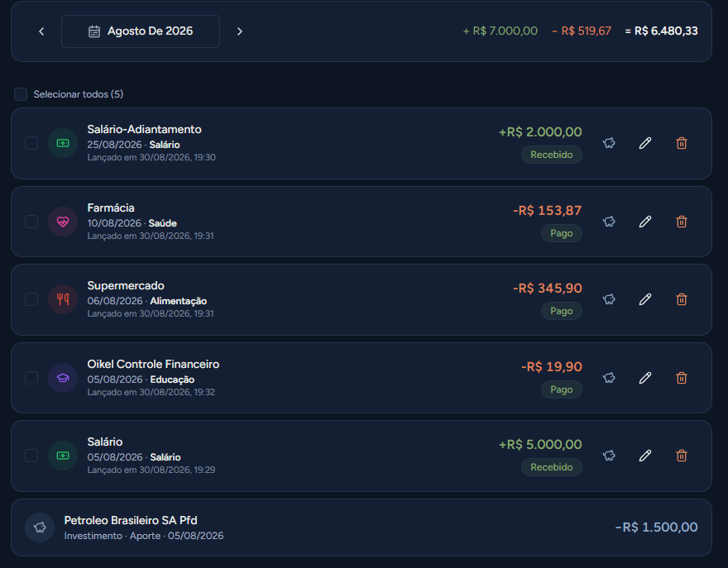Click the Pago badge on Supermercado
Screen dimensions: 728x568
pos(562,311)
